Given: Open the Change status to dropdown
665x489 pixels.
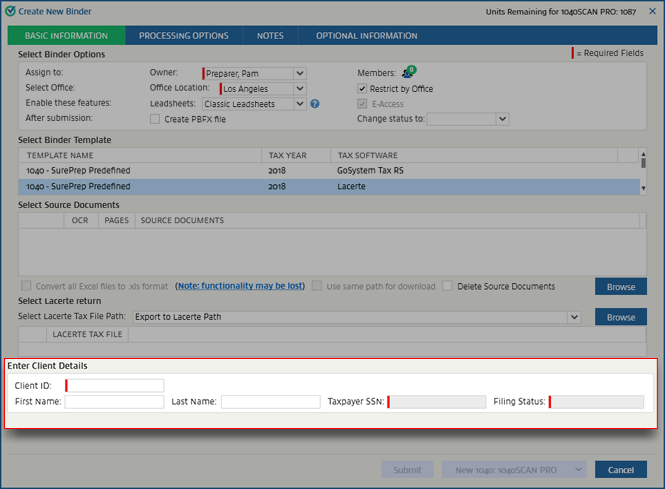Looking at the screenshot, I should 503,119.
